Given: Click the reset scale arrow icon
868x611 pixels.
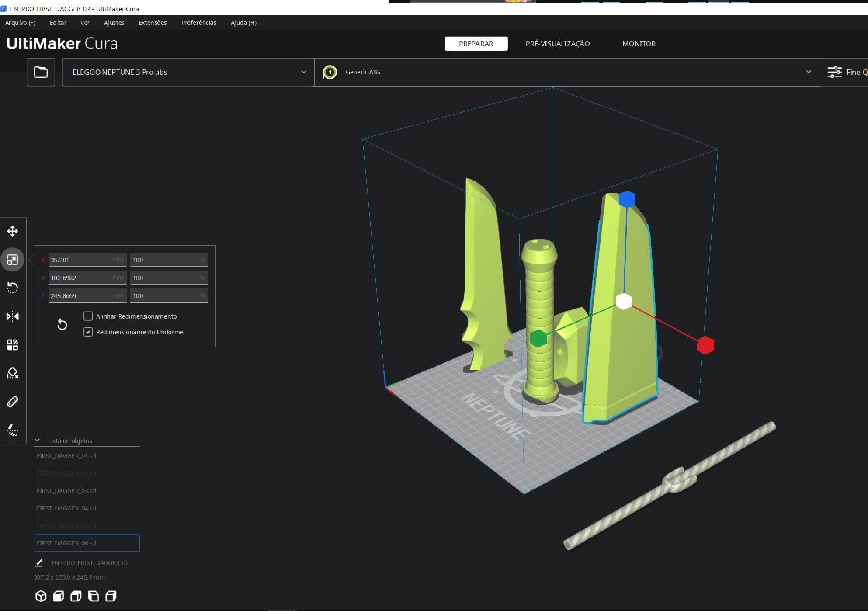Looking at the screenshot, I should point(62,324).
